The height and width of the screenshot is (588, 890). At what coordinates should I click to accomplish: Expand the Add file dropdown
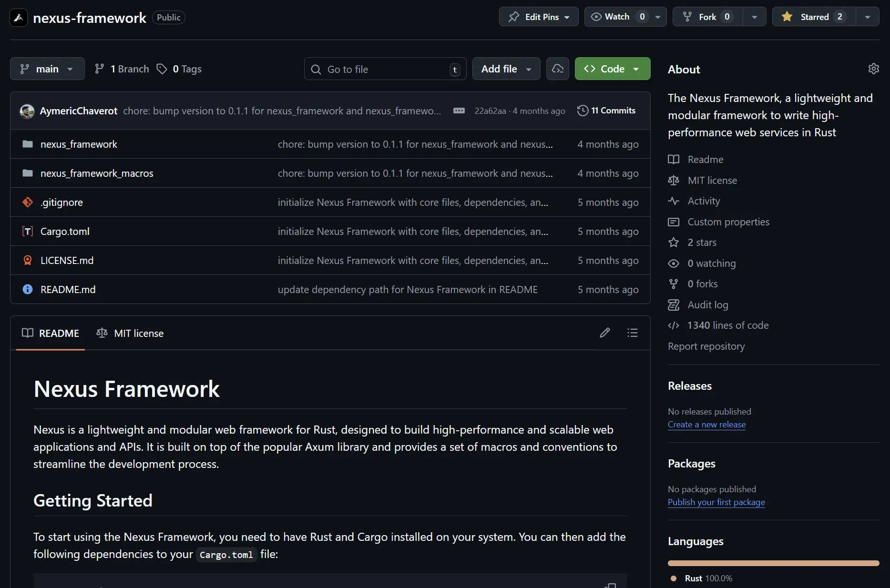point(506,69)
